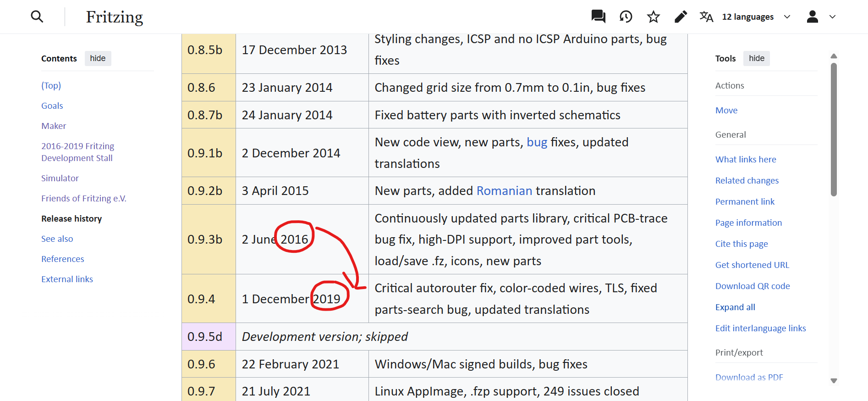This screenshot has width=868, height=401.
Task: Add page to watchlist star icon
Action: pyautogui.click(x=653, y=17)
